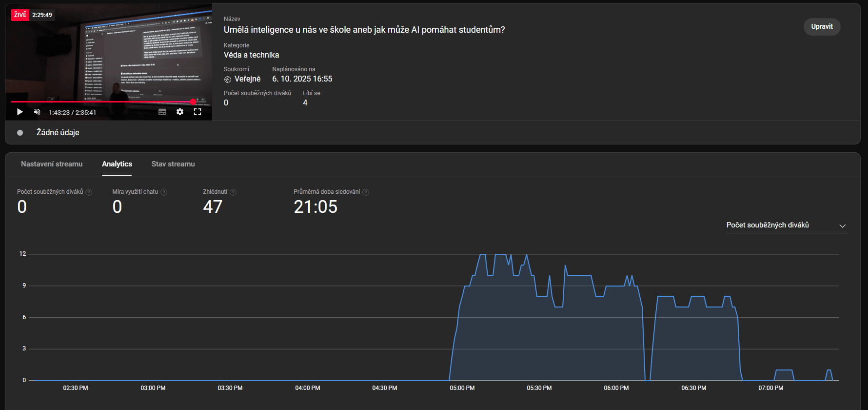The width and height of the screenshot is (868, 410).
Task: Click the red ŽIVĚ live badge
Action: click(x=20, y=15)
